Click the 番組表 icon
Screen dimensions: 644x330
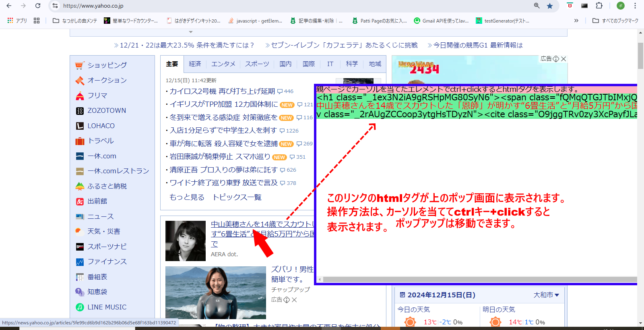[80, 277]
